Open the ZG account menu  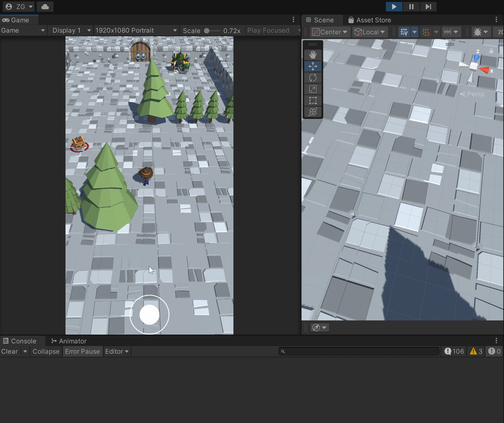point(19,7)
